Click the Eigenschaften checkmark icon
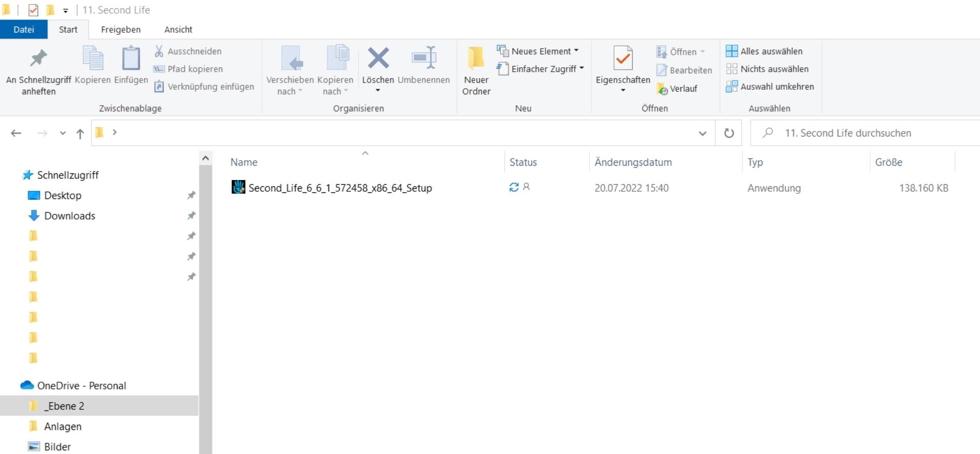The image size is (980, 454). click(623, 58)
